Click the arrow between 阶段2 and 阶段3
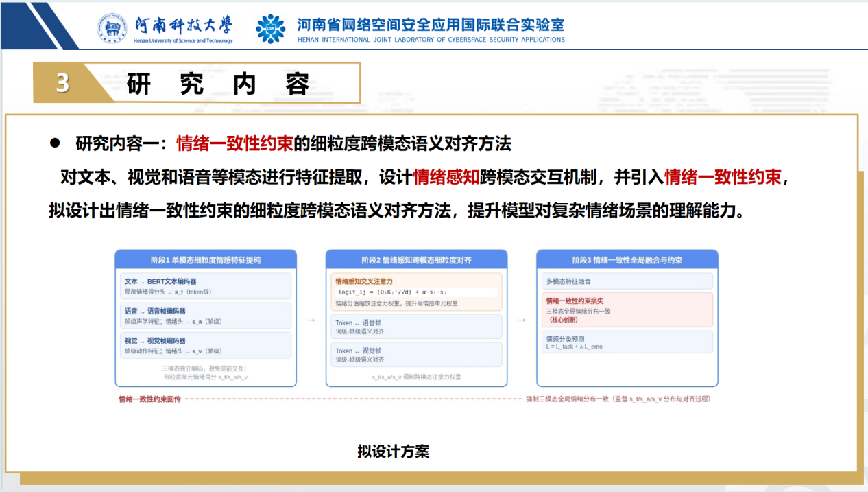868x492 pixels. coord(522,320)
